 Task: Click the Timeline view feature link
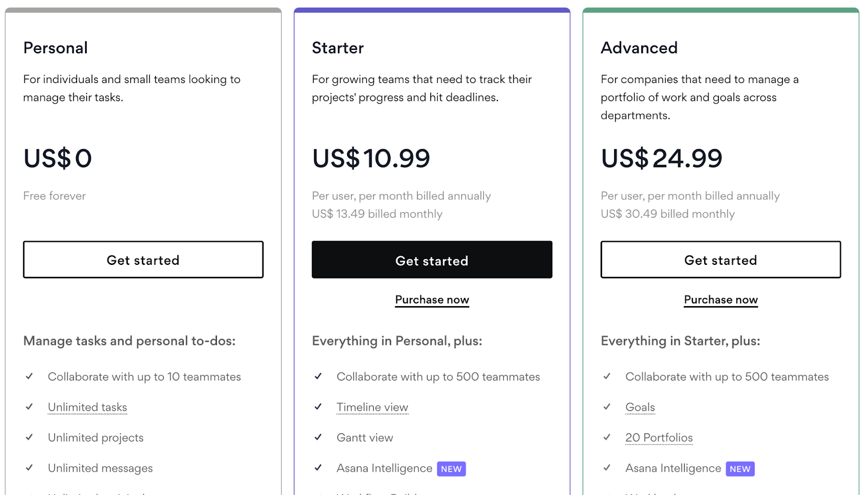372,407
